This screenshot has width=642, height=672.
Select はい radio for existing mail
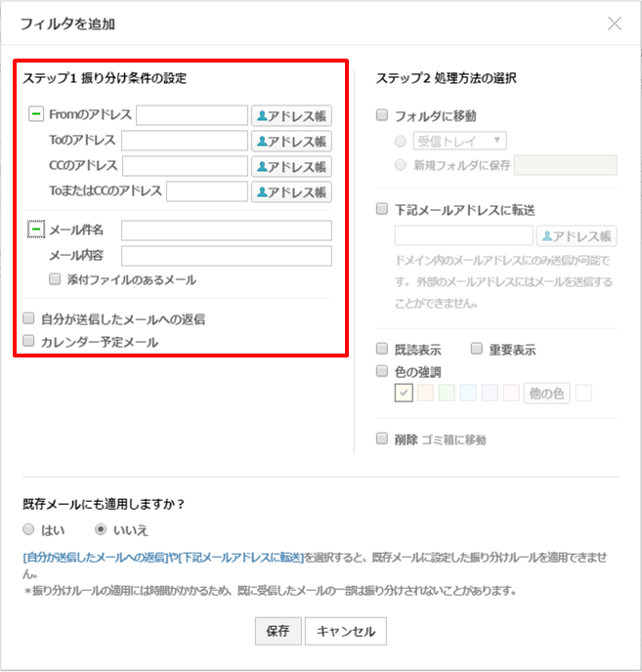29,529
